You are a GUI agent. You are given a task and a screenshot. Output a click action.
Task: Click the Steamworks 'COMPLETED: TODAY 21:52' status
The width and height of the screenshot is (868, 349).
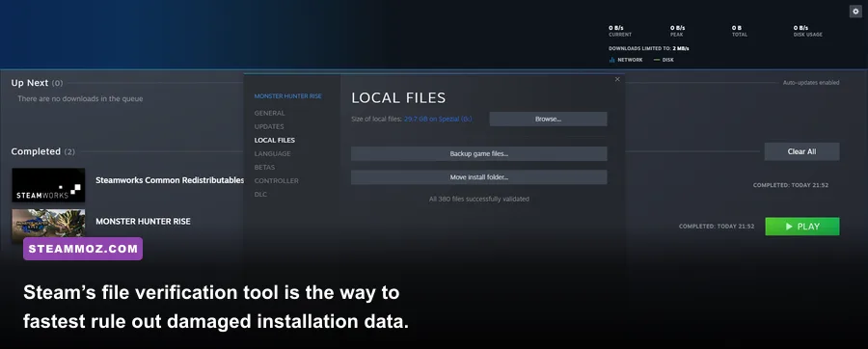tap(791, 185)
